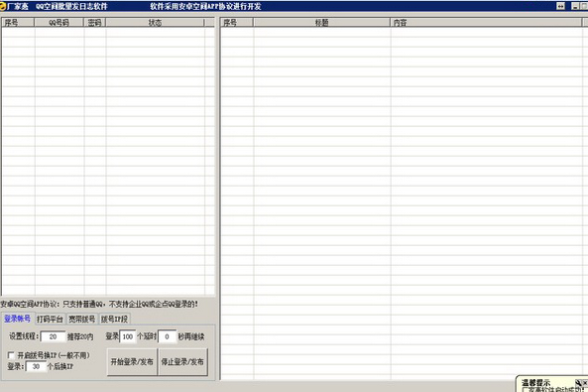Image resolution: width=588 pixels, height=392 pixels.
Task: Click the login count field showing 100
Action: (x=128, y=336)
